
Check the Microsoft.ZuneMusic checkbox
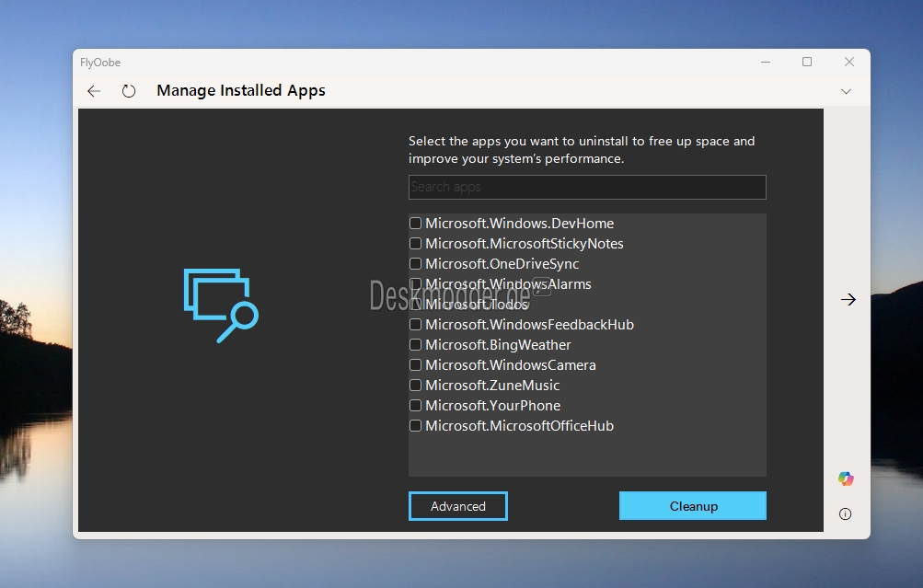416,385
